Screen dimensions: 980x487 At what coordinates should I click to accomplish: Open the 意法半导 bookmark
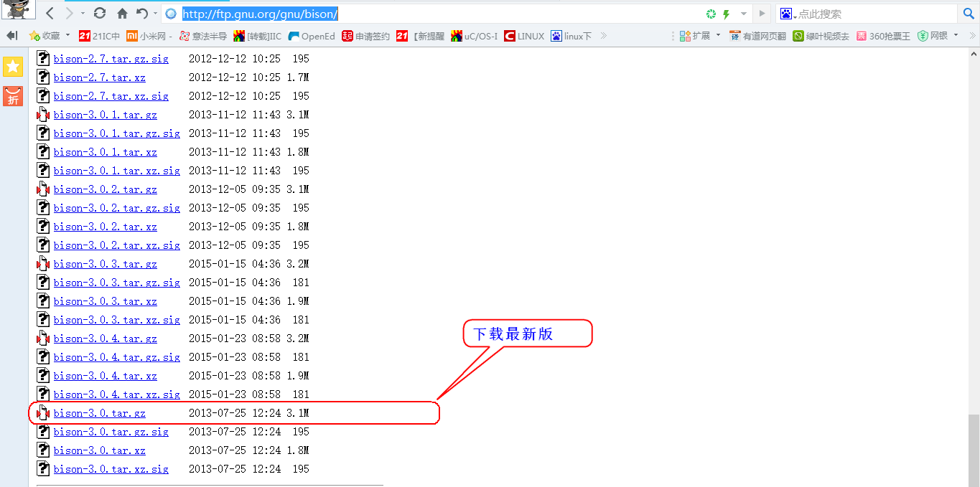[x=202, y=36]
